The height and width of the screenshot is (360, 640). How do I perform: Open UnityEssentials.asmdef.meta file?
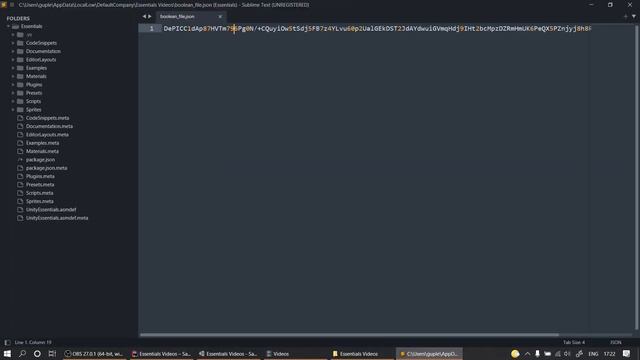point(57,218)
